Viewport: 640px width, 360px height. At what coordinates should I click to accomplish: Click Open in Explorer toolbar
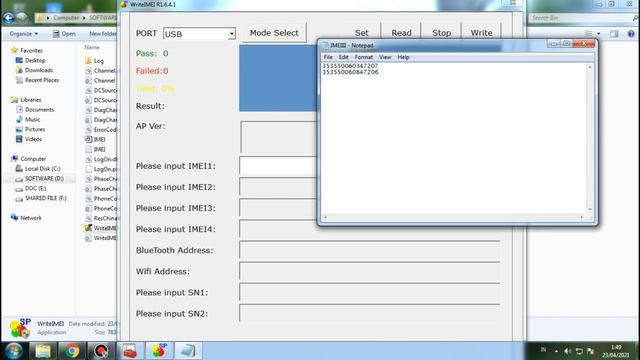[64, 33]
